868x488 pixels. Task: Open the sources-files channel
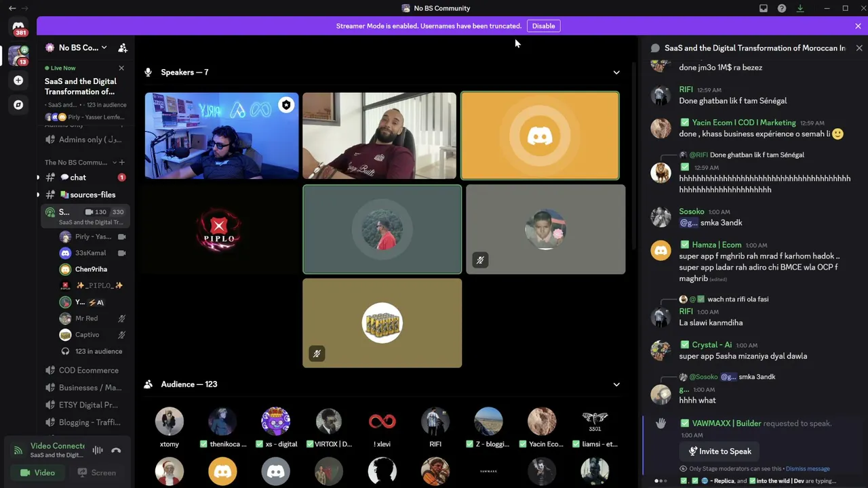click(x=84, y=195)
